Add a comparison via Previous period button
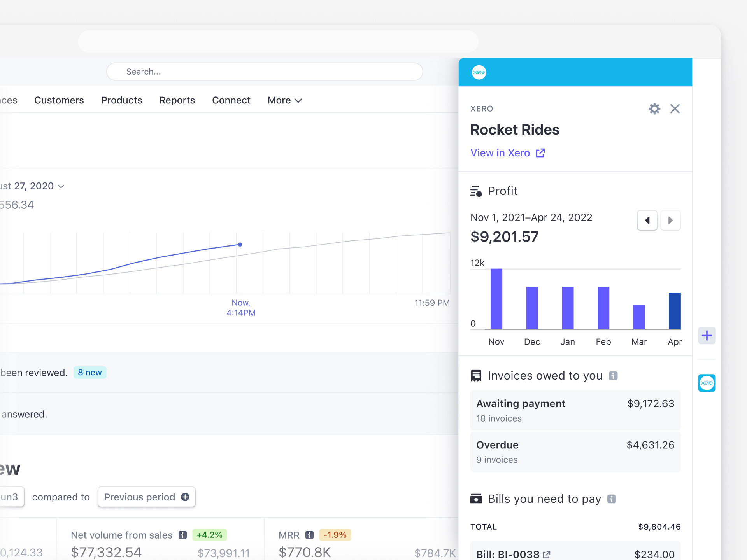The image size is (747, 560). pyautogui.click(x=146, y=497)
